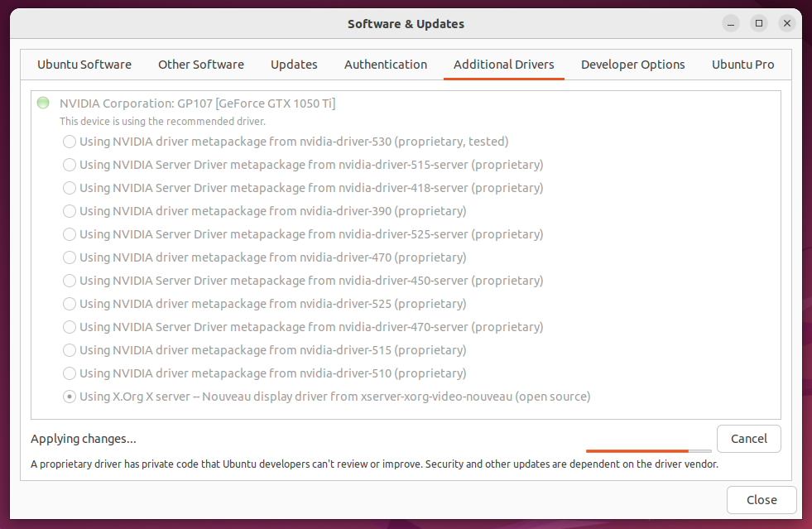Click the green NVIDIA device status indicator
812x529 pixels.
pos(44,103)
